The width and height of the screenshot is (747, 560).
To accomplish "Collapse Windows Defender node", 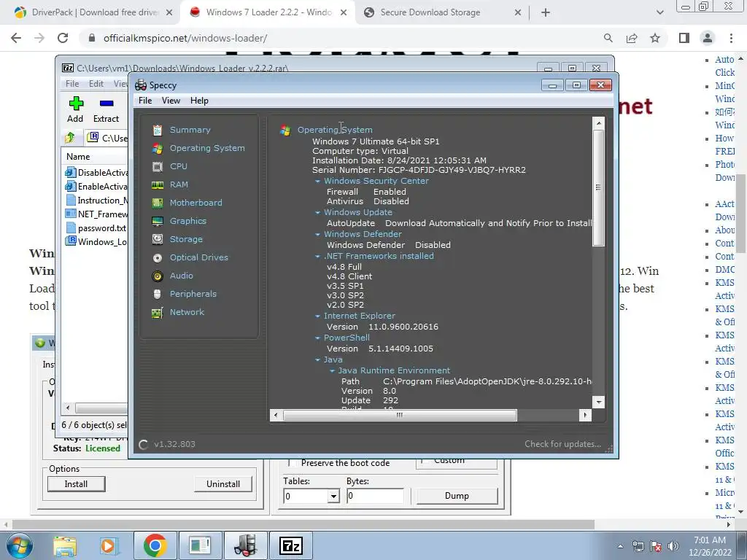I will [x=317, y=234].
